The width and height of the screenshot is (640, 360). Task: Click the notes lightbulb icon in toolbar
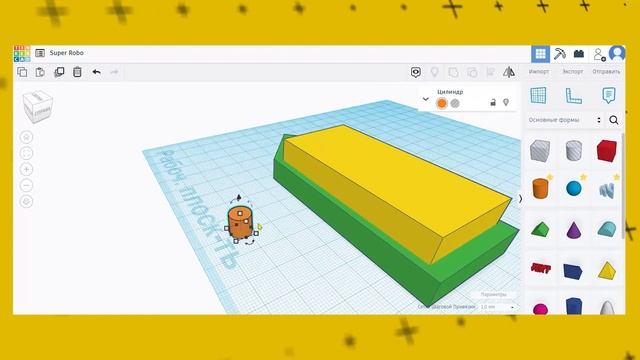tap(434, 72)
